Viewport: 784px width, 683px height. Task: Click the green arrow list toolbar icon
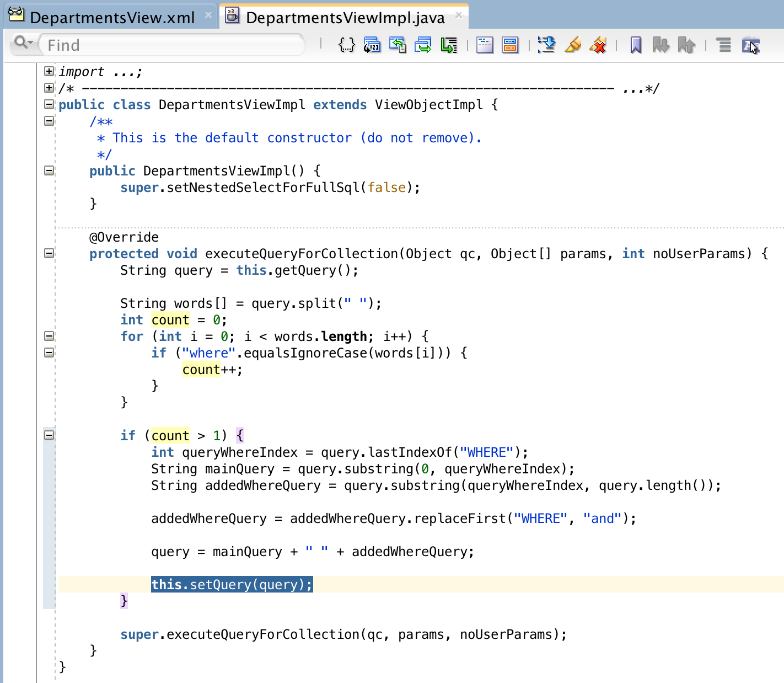pos(449,45)
